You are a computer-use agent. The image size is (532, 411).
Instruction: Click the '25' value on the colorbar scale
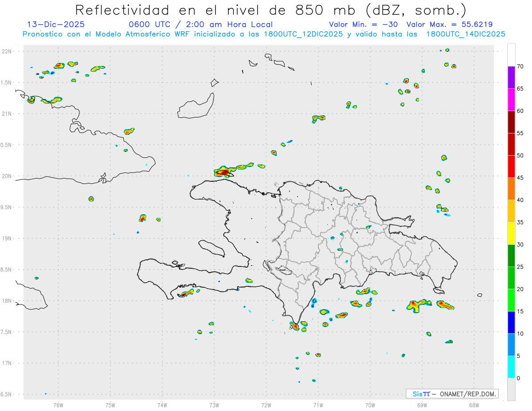coord(520,267)
